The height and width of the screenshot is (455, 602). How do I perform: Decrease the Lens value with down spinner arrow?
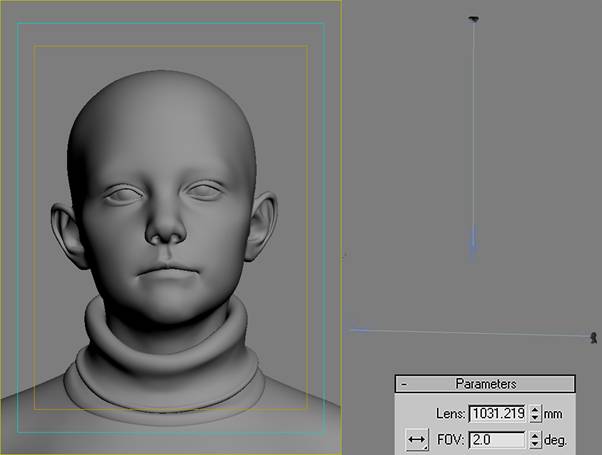pyautogui.click(x=535, y=418)
